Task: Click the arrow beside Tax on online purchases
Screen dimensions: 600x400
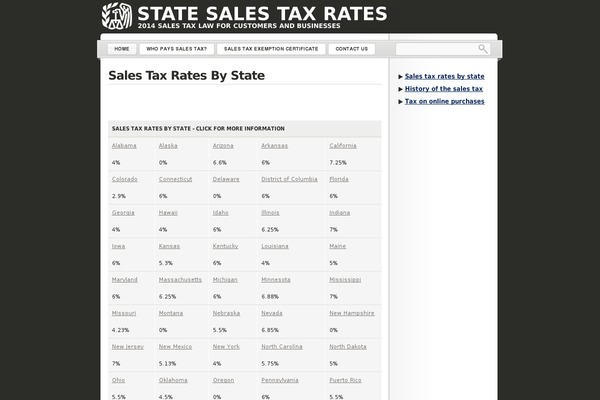Action: (401, 102)
